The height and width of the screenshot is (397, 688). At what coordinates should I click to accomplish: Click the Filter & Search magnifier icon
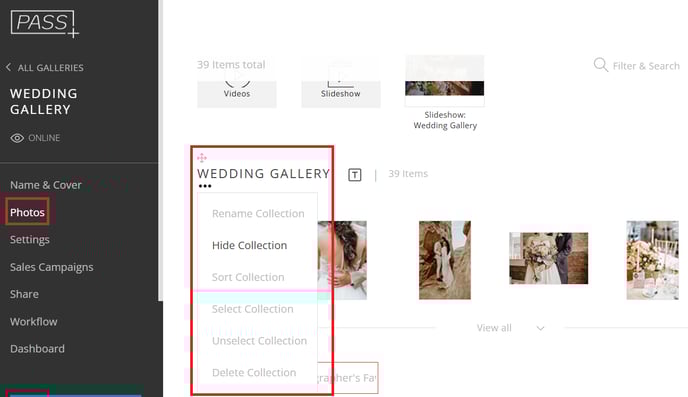pyautogui.click(x=601, y=65)
